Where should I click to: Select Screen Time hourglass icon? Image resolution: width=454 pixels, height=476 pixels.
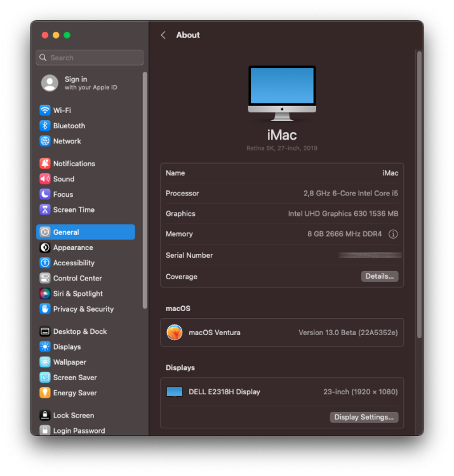coord(45,210)
